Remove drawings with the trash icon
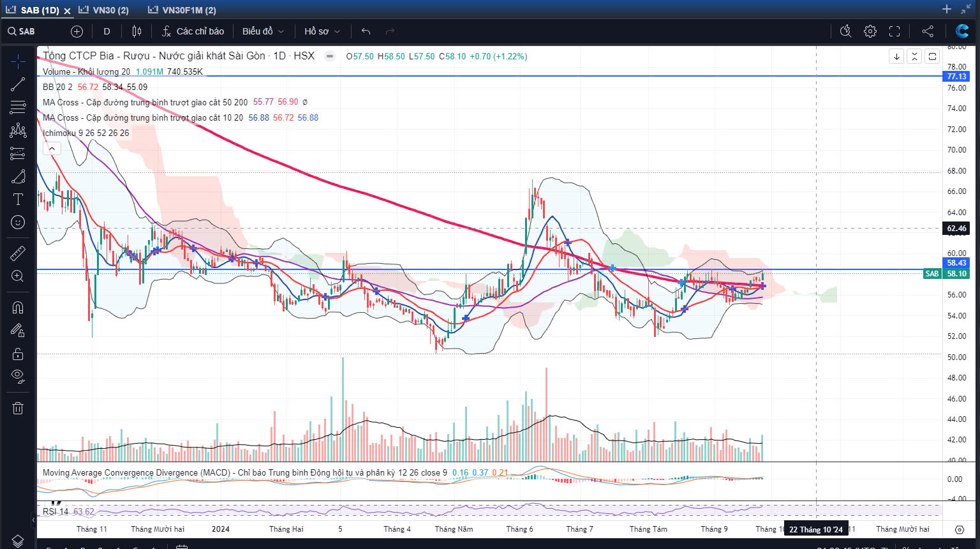The image size is (980, 549). point(18,409)
